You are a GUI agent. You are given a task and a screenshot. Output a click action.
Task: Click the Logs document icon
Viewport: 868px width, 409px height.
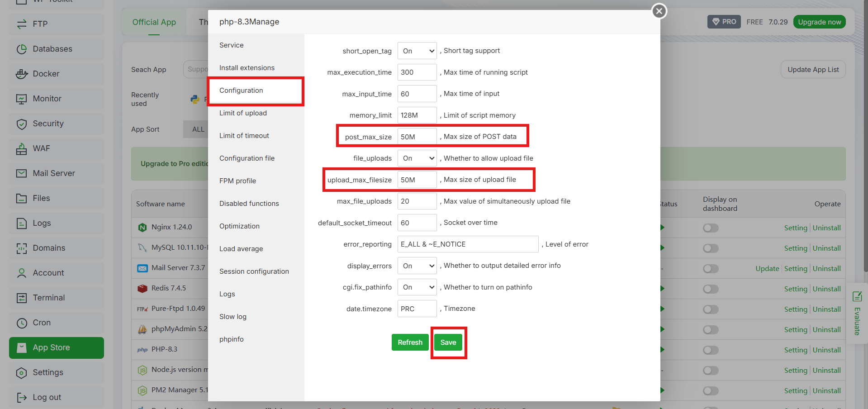pos(22,223)
